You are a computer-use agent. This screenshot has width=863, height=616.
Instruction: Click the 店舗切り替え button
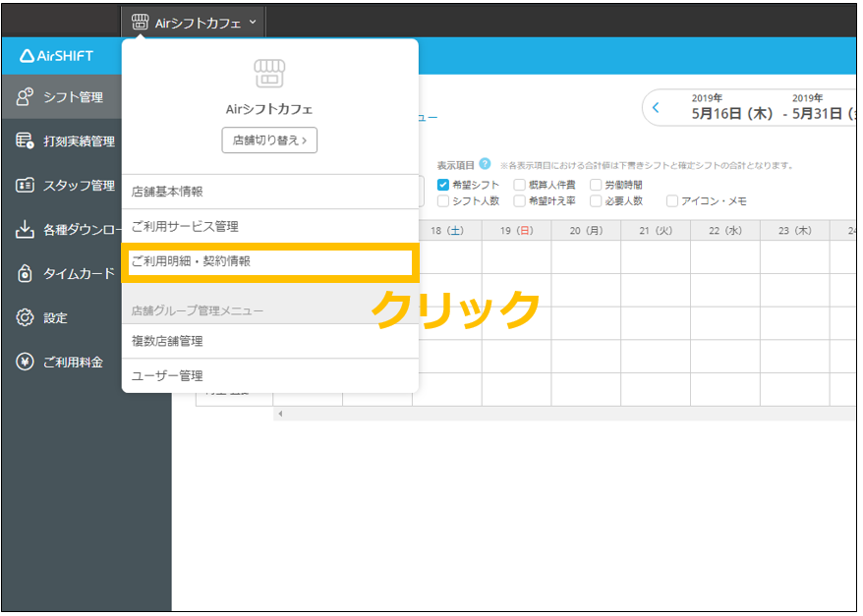(x=269, y=140)
